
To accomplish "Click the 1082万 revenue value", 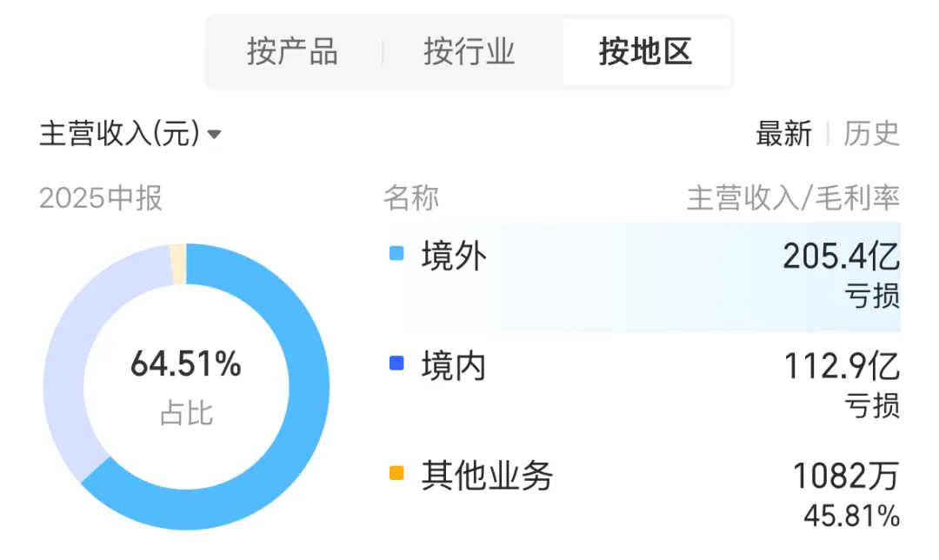I will coord(845,476).
